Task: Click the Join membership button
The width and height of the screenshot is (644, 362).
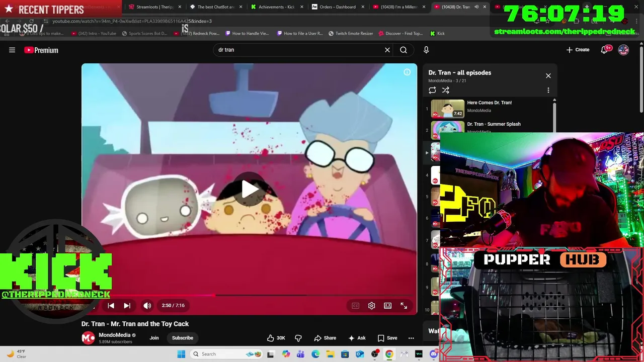Action: point(154,338)
